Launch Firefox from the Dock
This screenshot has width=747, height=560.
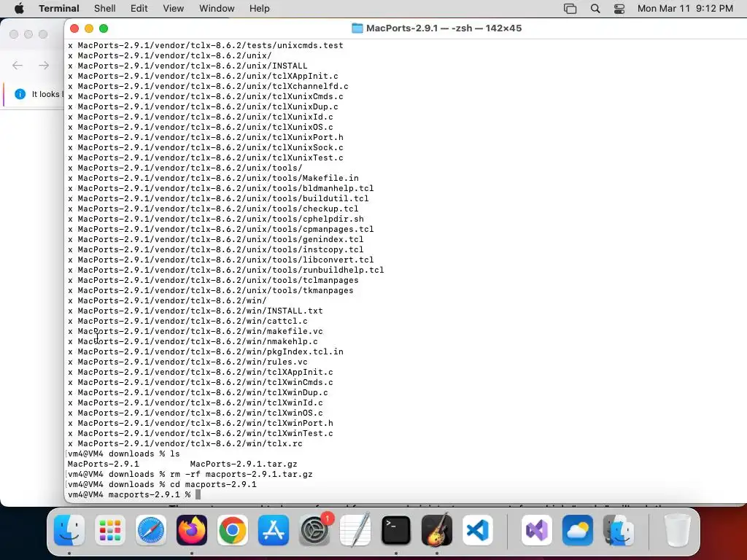coord(192,530)
